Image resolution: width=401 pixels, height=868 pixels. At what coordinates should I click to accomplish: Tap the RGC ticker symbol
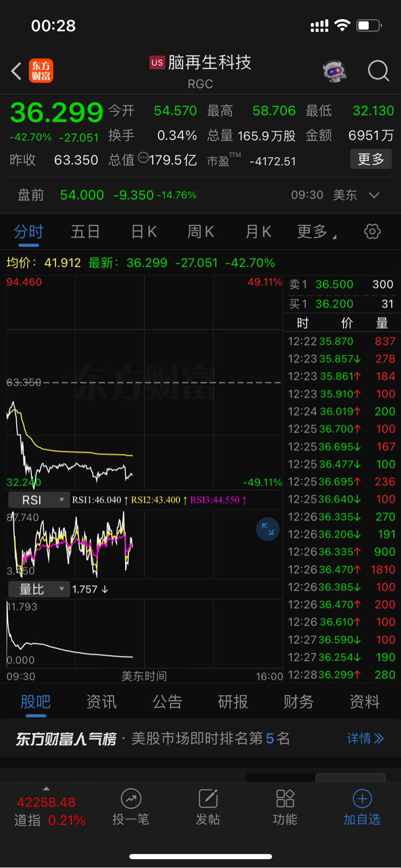point(200,84)
